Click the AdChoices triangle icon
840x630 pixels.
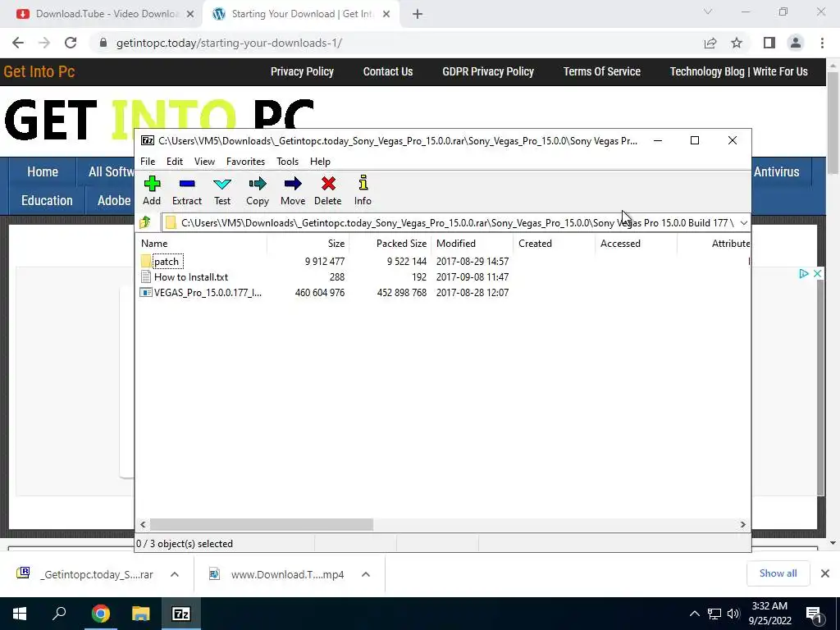pyautogui.click(x=804, y=274)
